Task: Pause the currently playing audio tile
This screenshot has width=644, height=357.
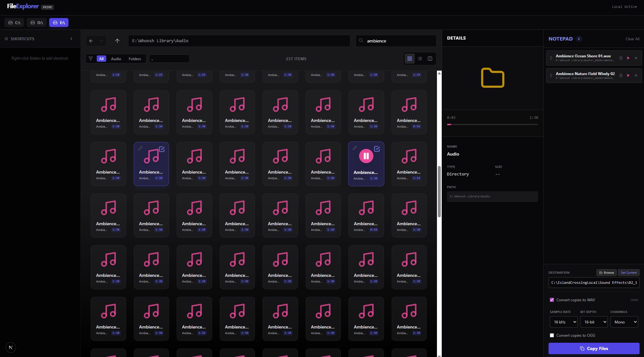Action: 366,156
